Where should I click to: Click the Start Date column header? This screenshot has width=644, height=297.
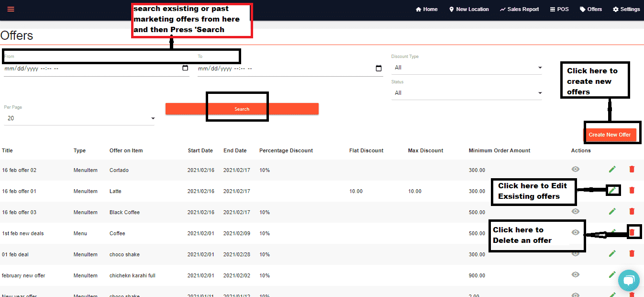(x=200, y=150)
